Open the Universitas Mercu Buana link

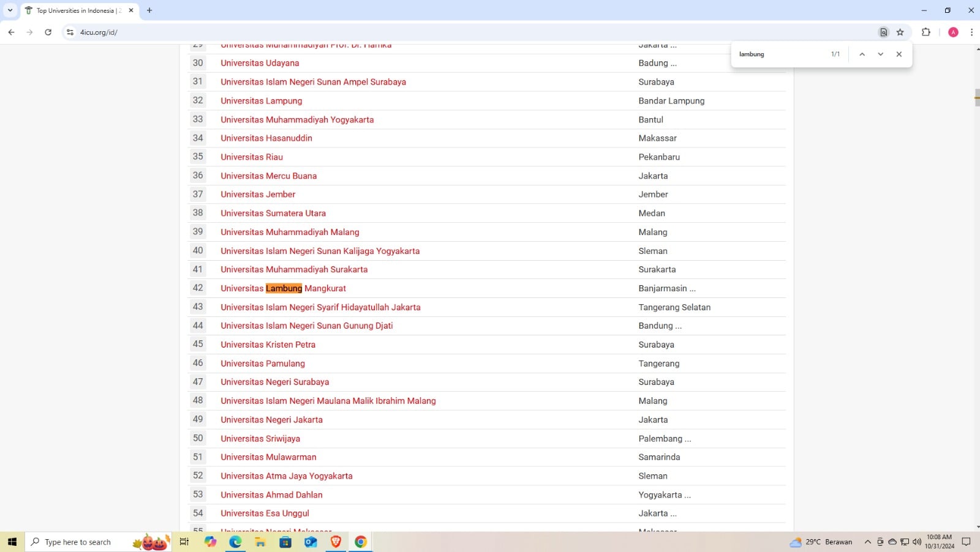pos(268,176)
